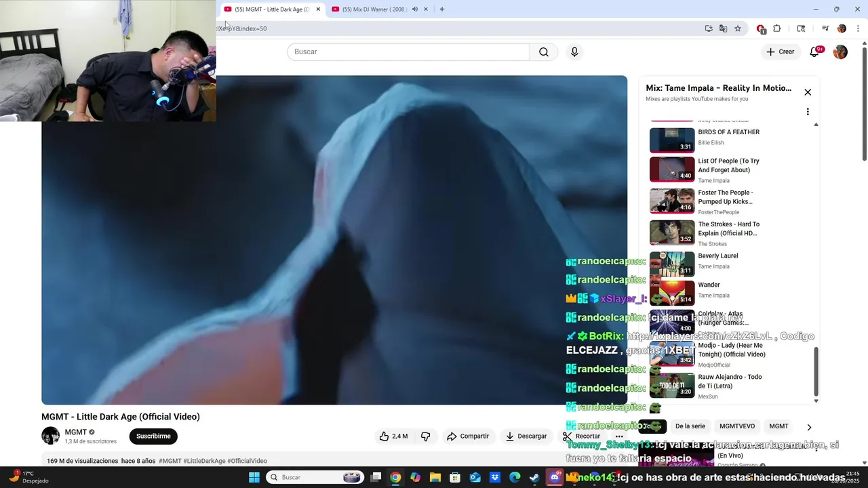
Task: Play List Of People (To Try And Forget About)
Action: point(729,170)
